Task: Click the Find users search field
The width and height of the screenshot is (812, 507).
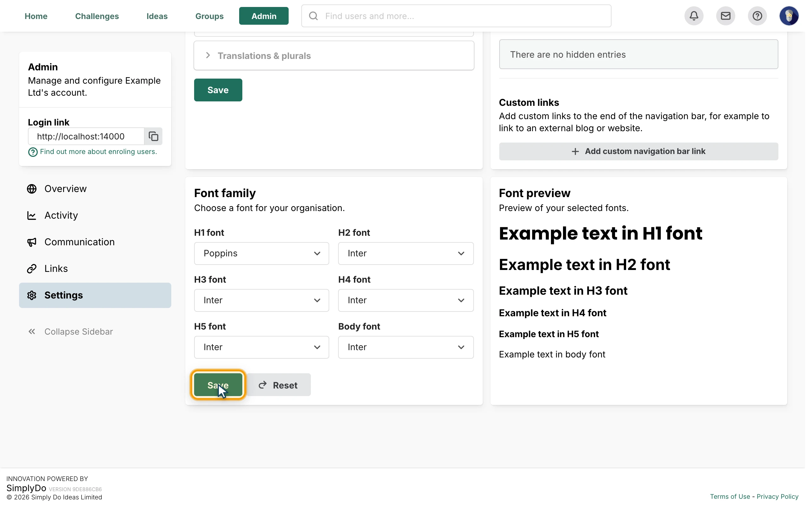Action: pos(456,16)
